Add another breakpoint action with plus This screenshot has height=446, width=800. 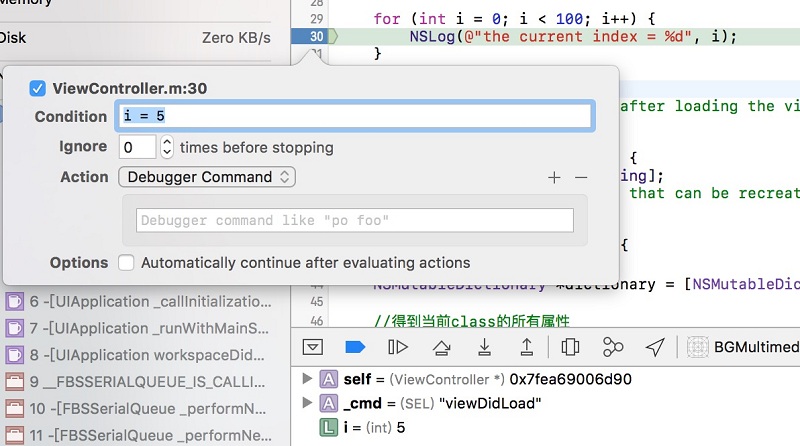click(x=554, y=177)
